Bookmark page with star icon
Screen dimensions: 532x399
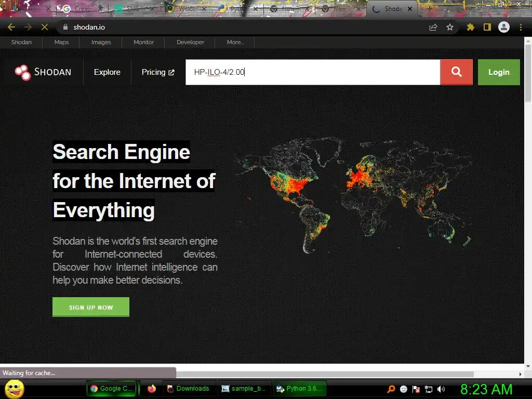tap(450, 27)
